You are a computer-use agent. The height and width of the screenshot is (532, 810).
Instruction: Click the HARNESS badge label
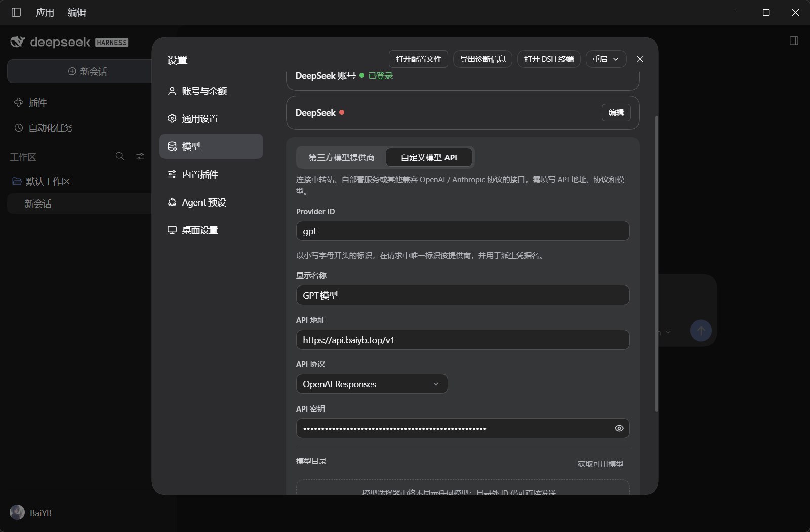(x=111, y=43)
